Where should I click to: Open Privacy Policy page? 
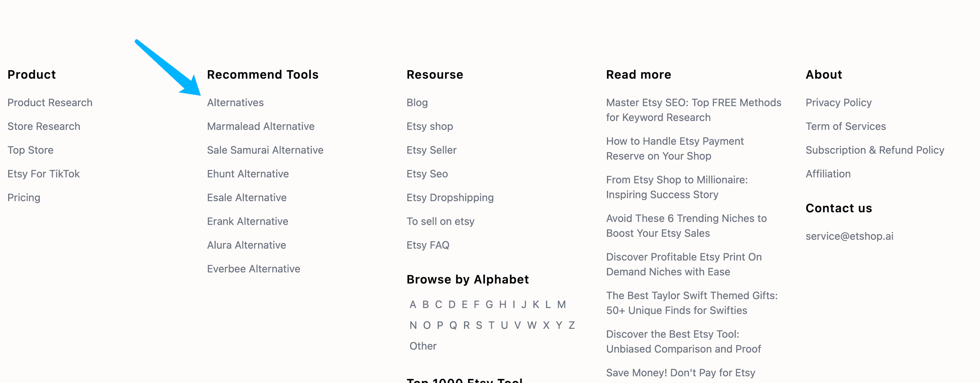pos(839,103)
